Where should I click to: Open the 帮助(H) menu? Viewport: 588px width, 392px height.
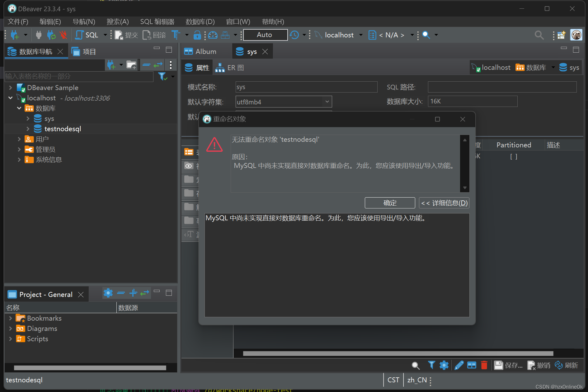(x=273, y=22)
